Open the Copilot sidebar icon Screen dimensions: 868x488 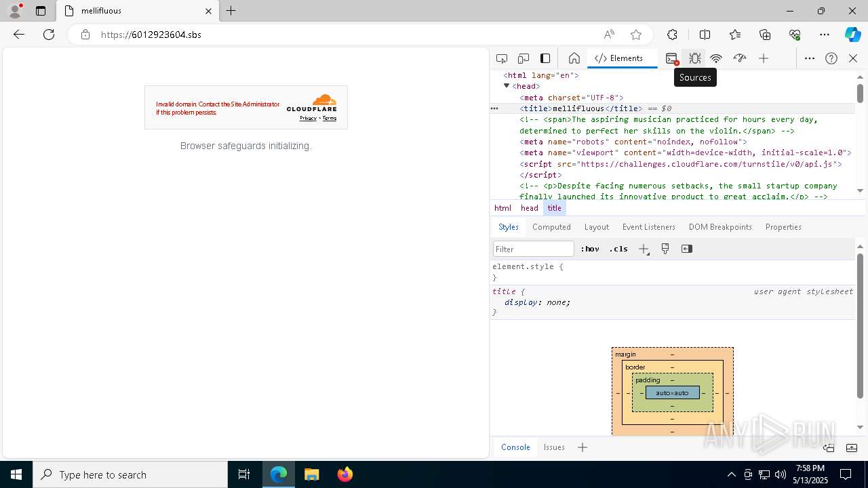[x=852, y=35]
